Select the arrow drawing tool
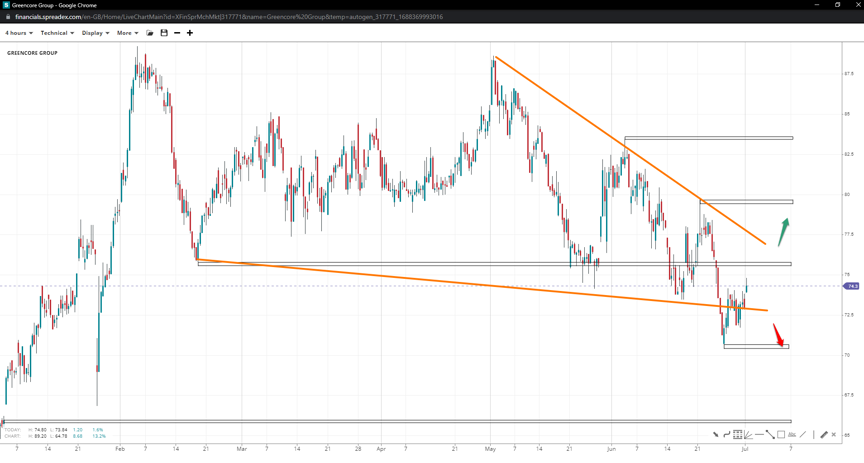The height and width of the screenshot is (463, 864). coord(715,435)
